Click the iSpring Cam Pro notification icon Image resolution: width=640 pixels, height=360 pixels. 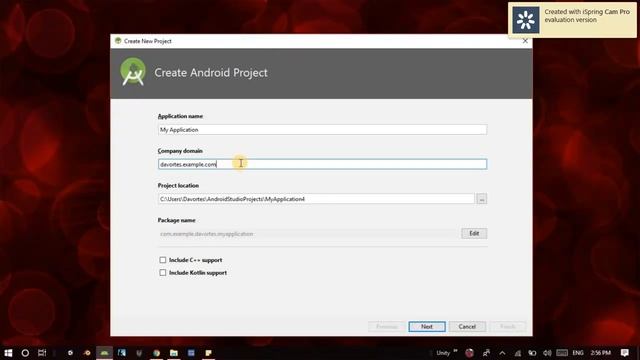tap(526, 20)
